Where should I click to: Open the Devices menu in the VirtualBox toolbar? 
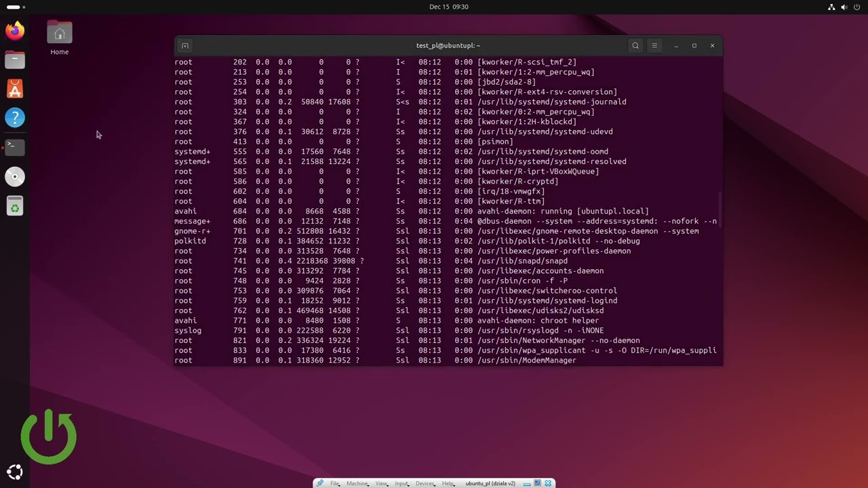[x=425, y=483]
